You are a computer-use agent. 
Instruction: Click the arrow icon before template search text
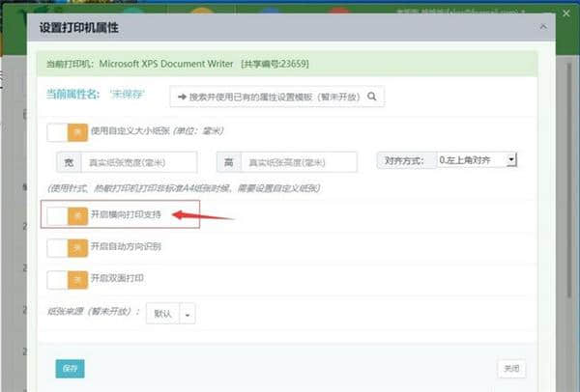(181, 97)
